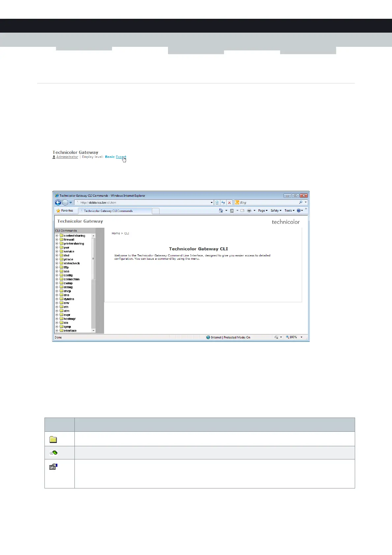392x555 pixels.
Task: Click the folder icon beside printersharing
Action: pyautogui.click(x=61, y=244)
